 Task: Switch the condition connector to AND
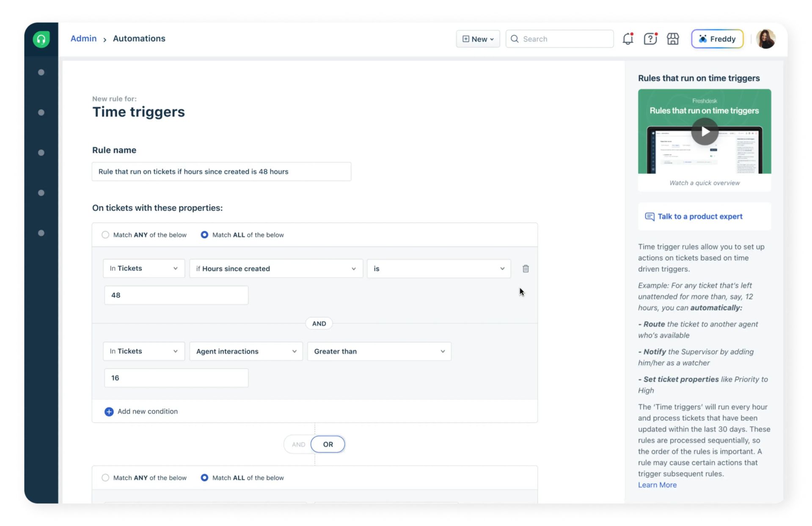click(x=299, y=444)
